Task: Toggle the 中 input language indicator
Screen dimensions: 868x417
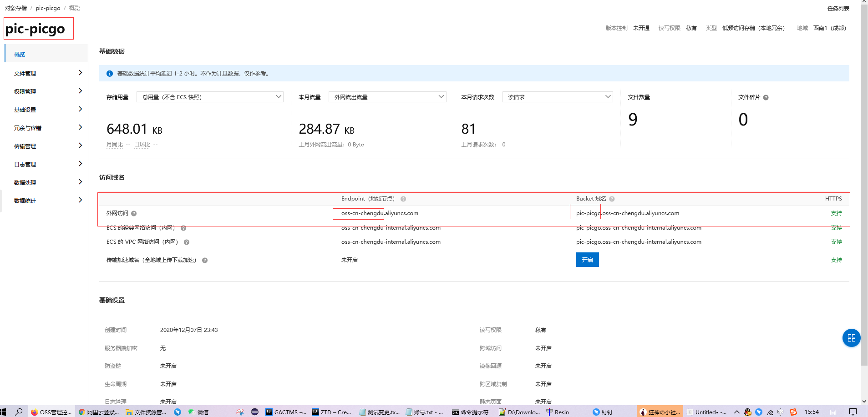Action: 781,412
